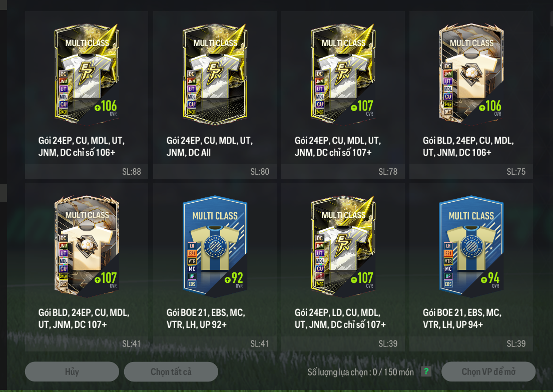Click the pack title Gói BOE 21 UP 92+
This screenshot has height=392, width=553.
(206, 318)
